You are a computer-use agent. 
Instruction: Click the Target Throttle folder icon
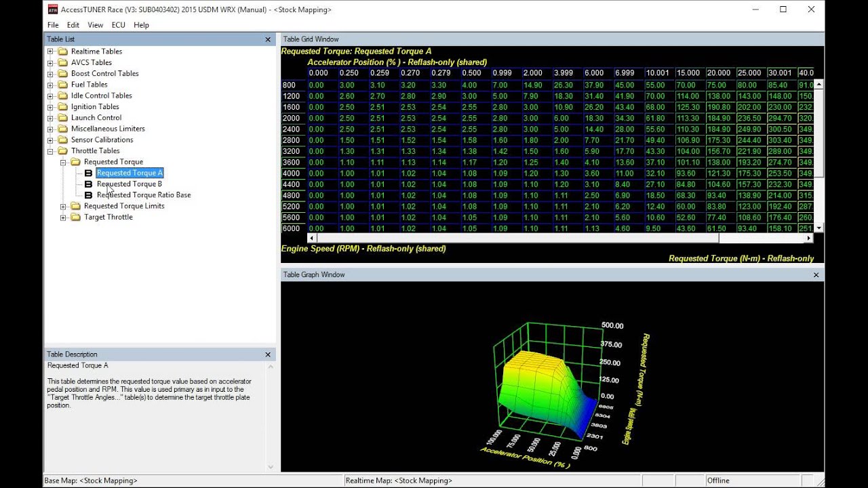pos(76,217)
